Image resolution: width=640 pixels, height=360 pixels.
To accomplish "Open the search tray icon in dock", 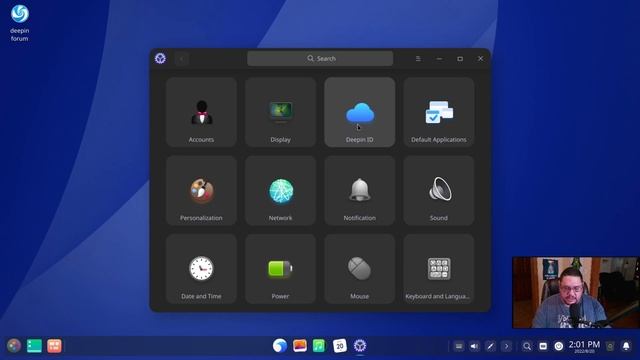I will [x=527, y=346].
